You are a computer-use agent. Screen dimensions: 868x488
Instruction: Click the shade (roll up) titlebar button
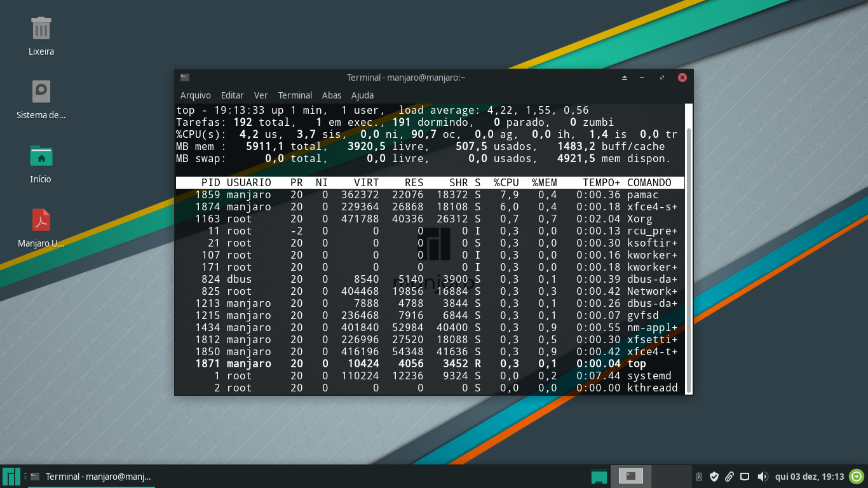[624, 78]
